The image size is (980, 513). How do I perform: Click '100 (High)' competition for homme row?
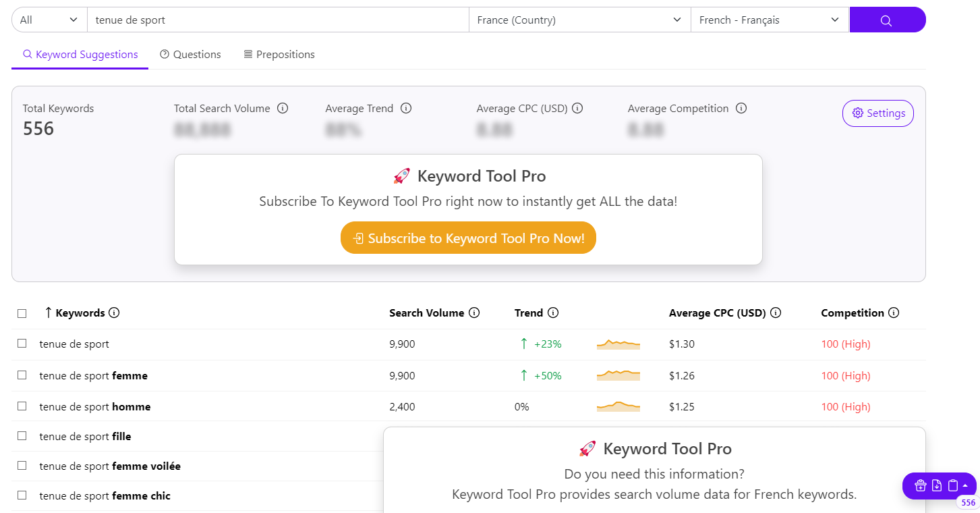point(846,407)
